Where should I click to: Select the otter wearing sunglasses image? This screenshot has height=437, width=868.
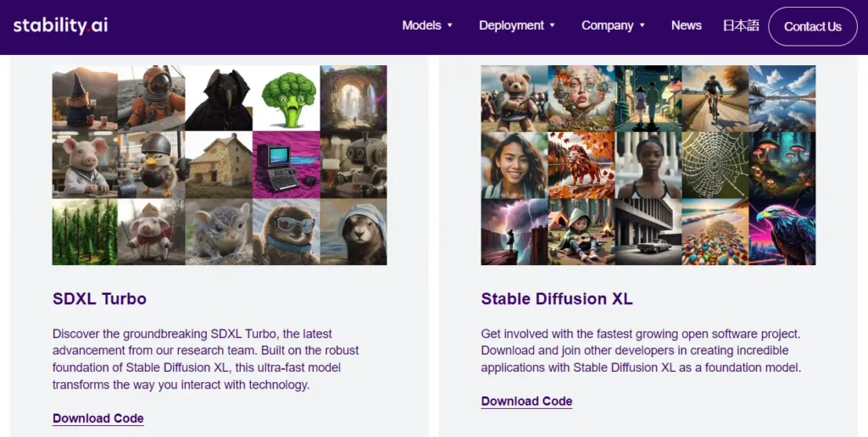(287, 232)
